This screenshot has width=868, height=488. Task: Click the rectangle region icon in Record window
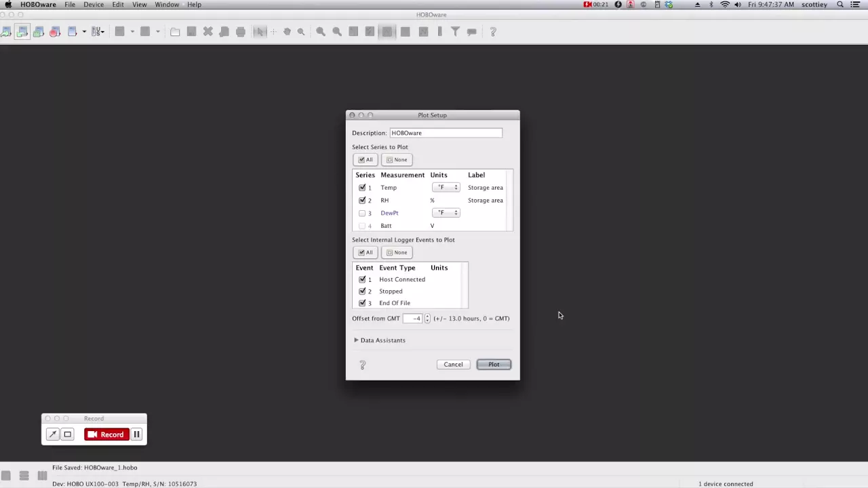[x=67, y=434]
